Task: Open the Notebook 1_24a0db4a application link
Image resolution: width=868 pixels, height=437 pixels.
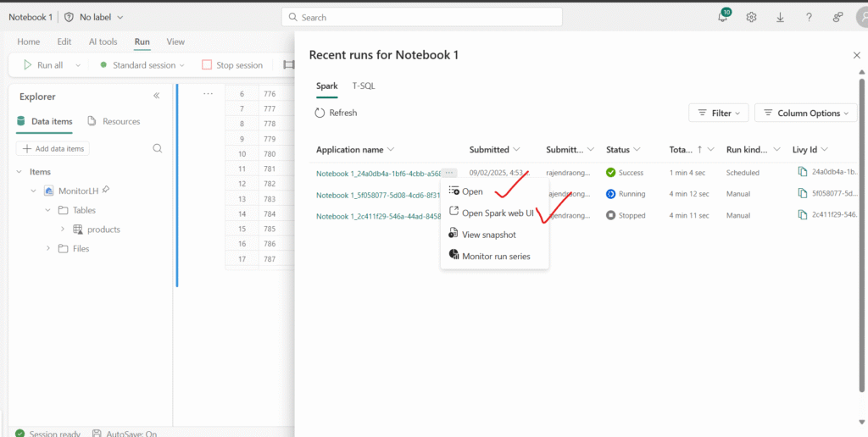Action: [x=378, y=173]
